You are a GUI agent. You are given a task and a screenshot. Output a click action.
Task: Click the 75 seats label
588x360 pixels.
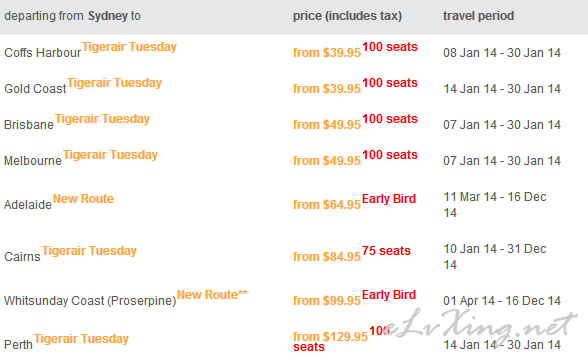[386, 250]
